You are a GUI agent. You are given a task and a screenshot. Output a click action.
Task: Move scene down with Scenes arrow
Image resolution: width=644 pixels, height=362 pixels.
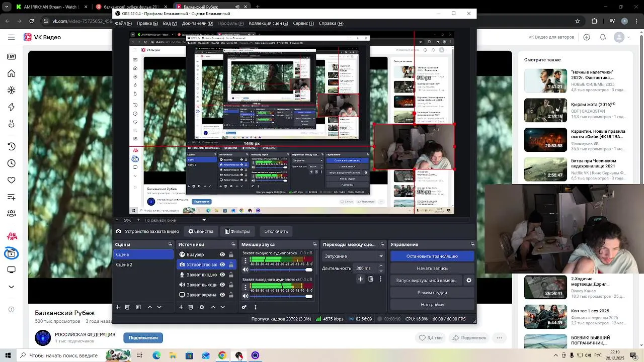159,307
